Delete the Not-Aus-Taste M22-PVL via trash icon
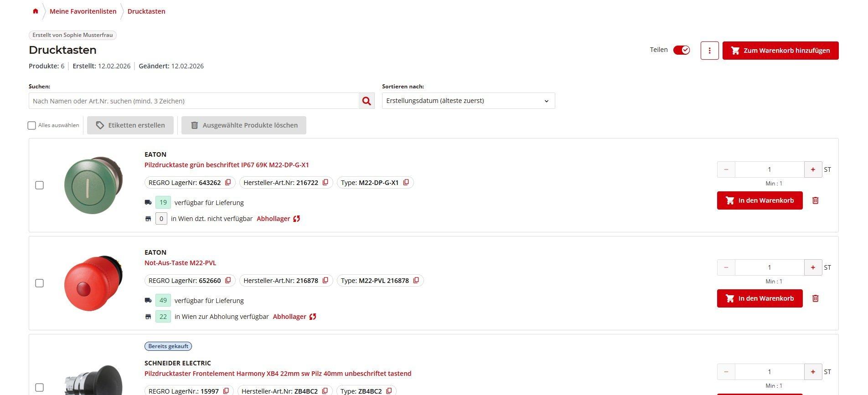The width and height of the screenshot is (868, 395). click(816, 298)
